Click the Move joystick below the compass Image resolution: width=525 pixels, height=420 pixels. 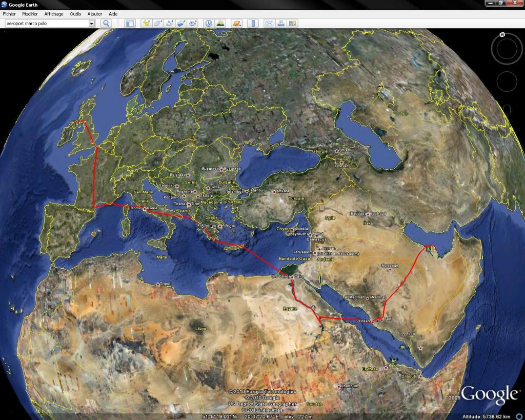point(507,82)
